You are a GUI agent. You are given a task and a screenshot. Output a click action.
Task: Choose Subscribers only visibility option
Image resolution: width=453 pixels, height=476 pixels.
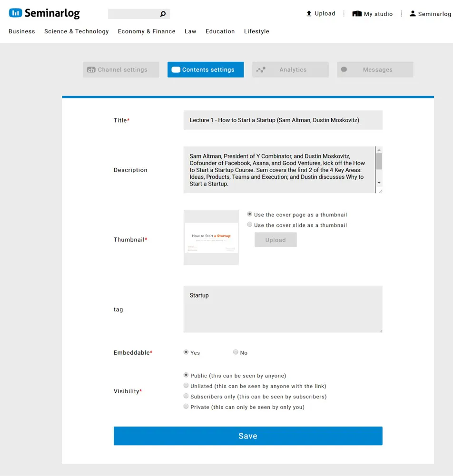pos(186,396)
